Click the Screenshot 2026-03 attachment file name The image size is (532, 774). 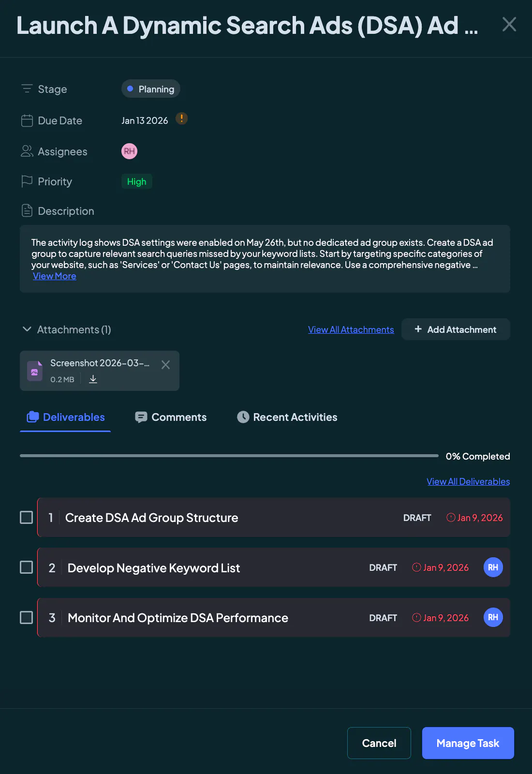pyautogui.click(x=100, y=363)
